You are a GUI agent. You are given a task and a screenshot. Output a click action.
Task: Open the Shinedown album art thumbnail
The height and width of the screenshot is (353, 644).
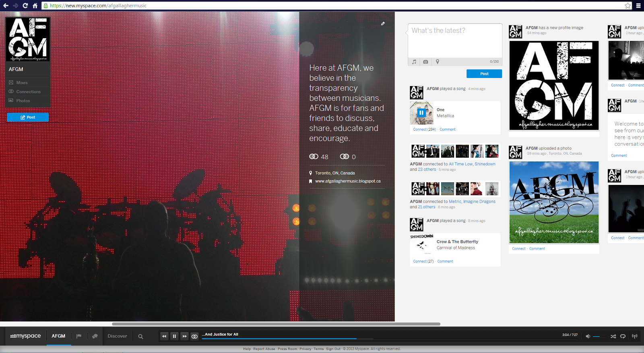tap(421, 245)
